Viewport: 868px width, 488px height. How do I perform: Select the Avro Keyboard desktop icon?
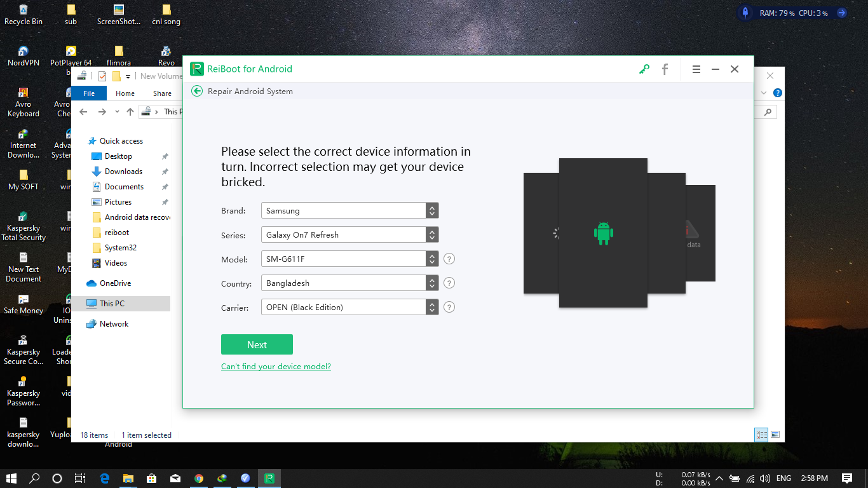coord(24,102)
